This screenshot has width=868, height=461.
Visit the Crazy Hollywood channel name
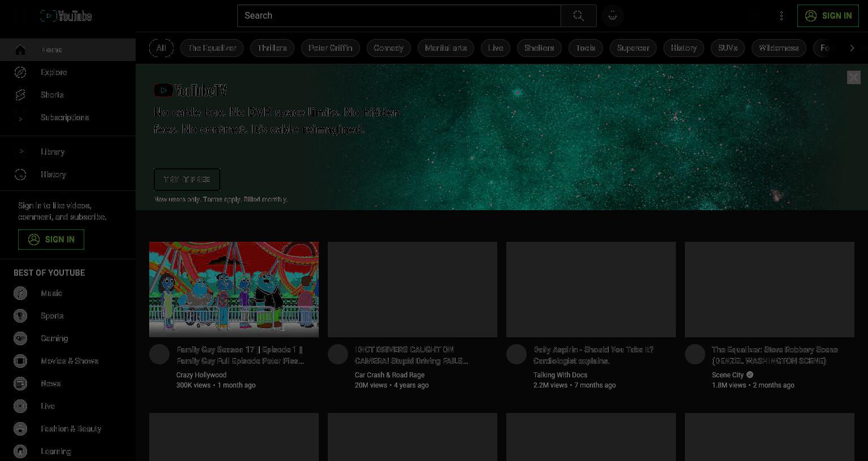coord(201,375)
